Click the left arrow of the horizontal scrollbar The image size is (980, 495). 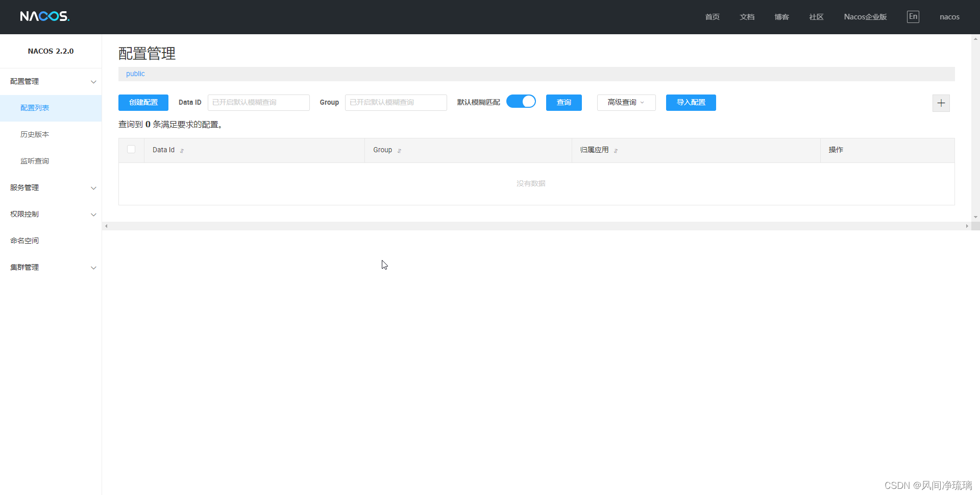(x=106, y=226)
